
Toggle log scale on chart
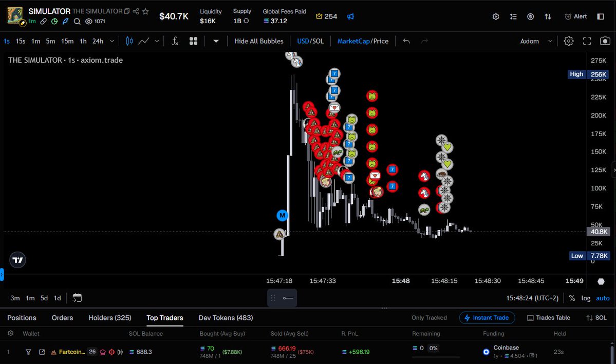pos(586,298)
